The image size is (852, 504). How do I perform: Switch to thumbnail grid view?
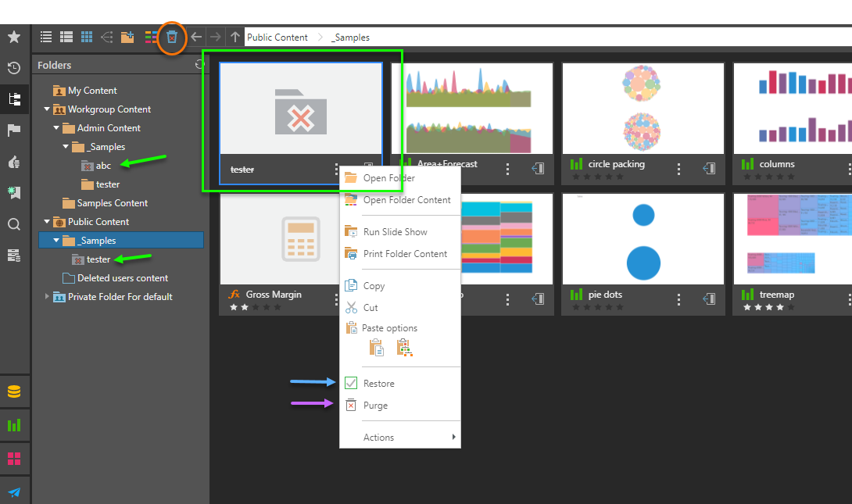click(x=87, y=37)
